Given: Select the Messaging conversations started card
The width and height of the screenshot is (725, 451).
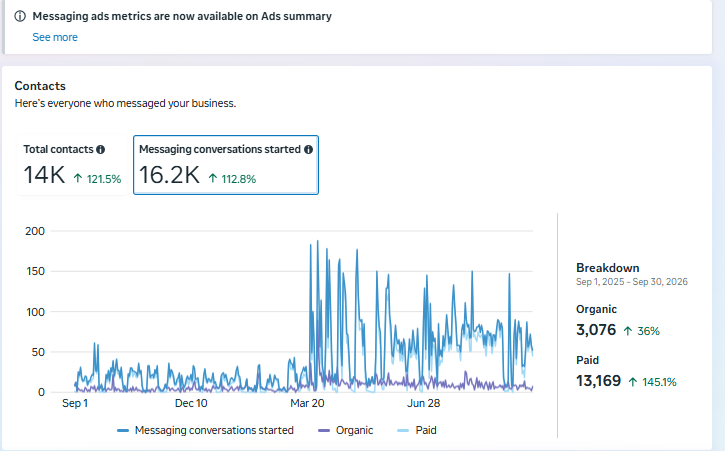Looking at the screenshot, I should click(x=226, y=165).
